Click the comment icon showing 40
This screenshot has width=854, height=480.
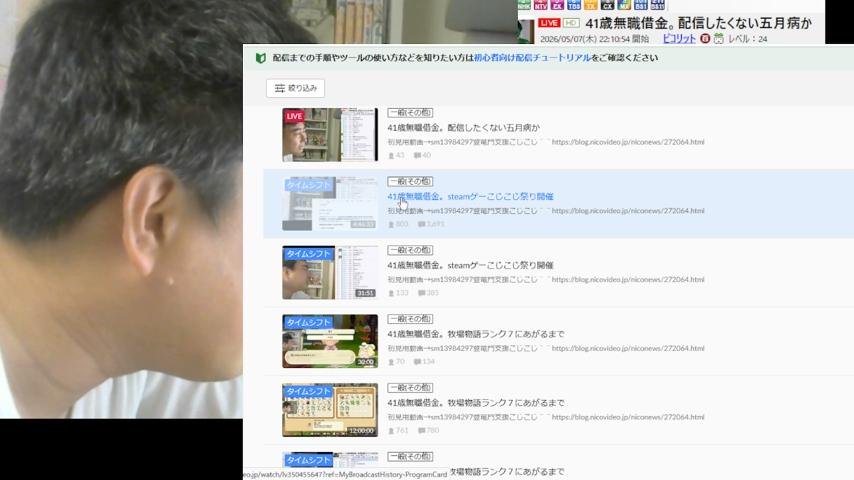417,156
